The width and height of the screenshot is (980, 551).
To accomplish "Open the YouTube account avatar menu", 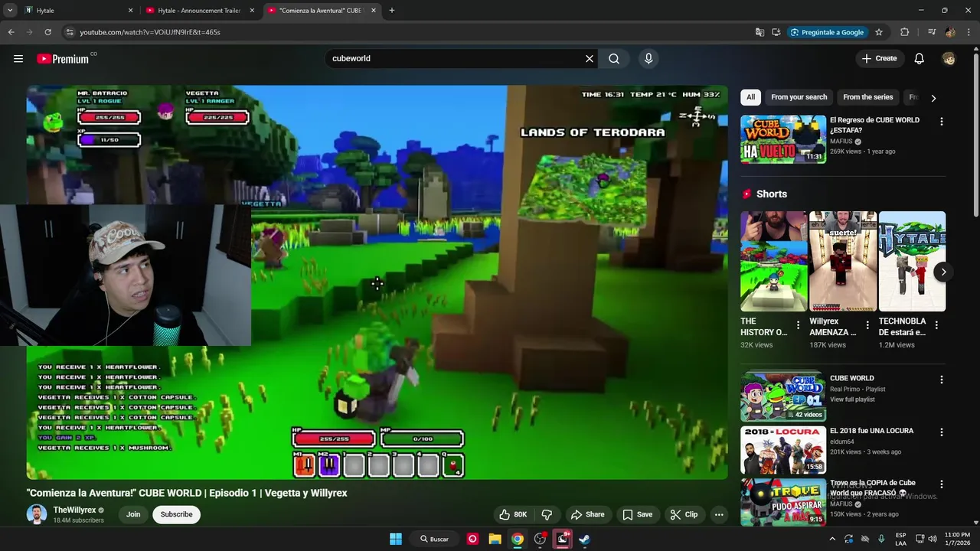I will coord(949,59).
